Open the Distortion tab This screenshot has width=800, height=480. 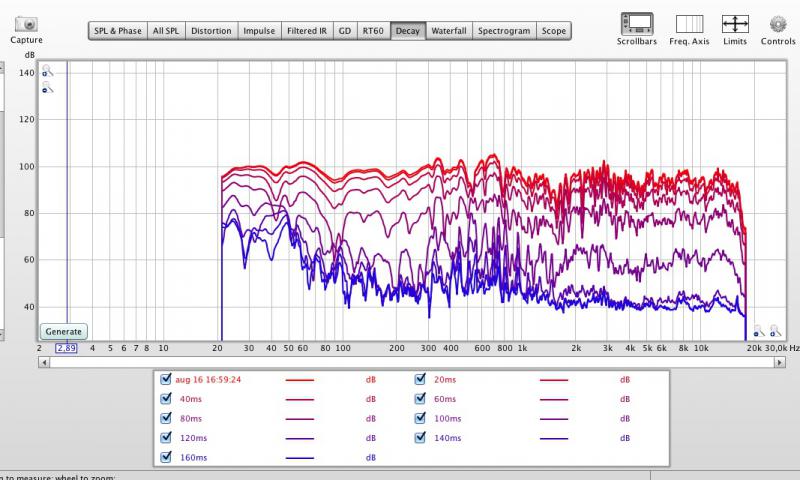[211, 31]
